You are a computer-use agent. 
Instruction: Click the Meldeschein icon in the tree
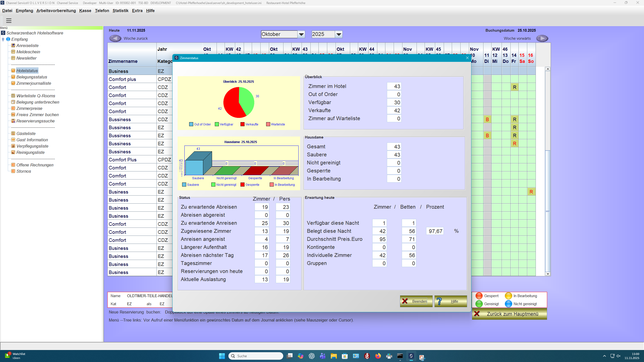(13, 52)
